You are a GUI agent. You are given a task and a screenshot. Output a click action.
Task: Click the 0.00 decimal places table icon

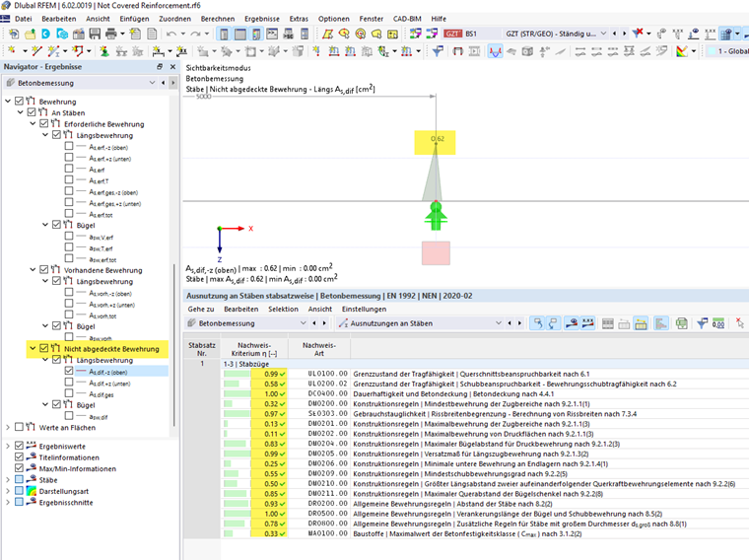(x=717, y=323)
